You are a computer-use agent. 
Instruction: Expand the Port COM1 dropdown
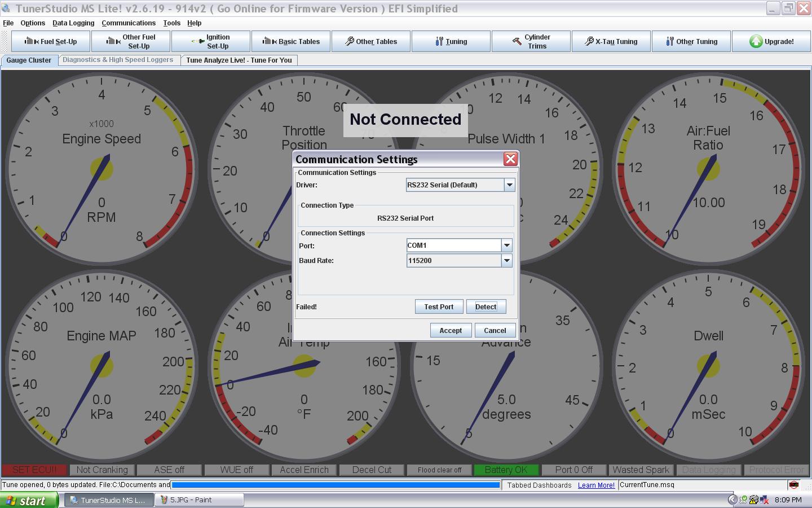click(x=506, y=246)
